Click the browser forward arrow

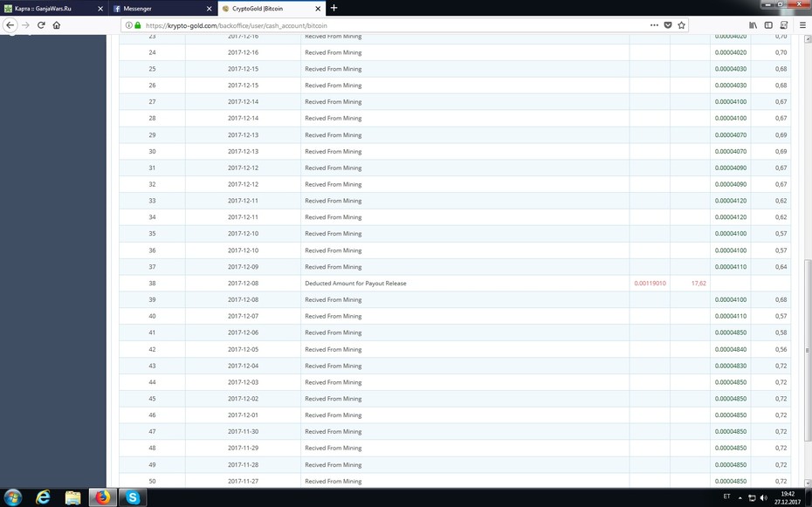(x=25, y=24)
